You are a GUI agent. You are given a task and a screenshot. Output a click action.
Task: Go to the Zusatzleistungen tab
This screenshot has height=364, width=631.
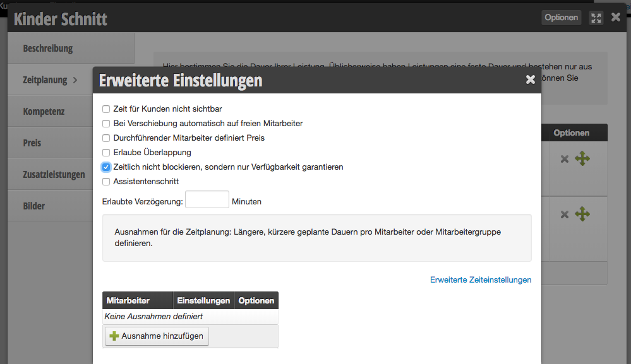(x=51, y=174)
